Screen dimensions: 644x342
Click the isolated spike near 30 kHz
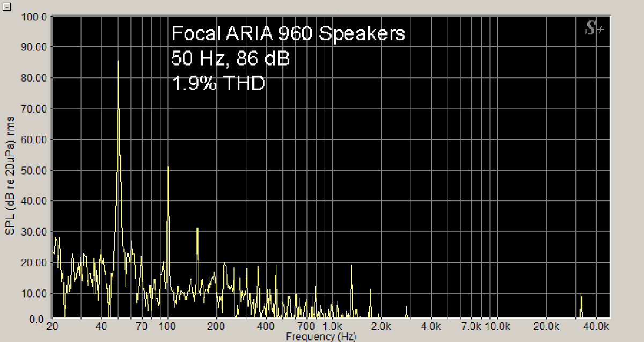581,306
